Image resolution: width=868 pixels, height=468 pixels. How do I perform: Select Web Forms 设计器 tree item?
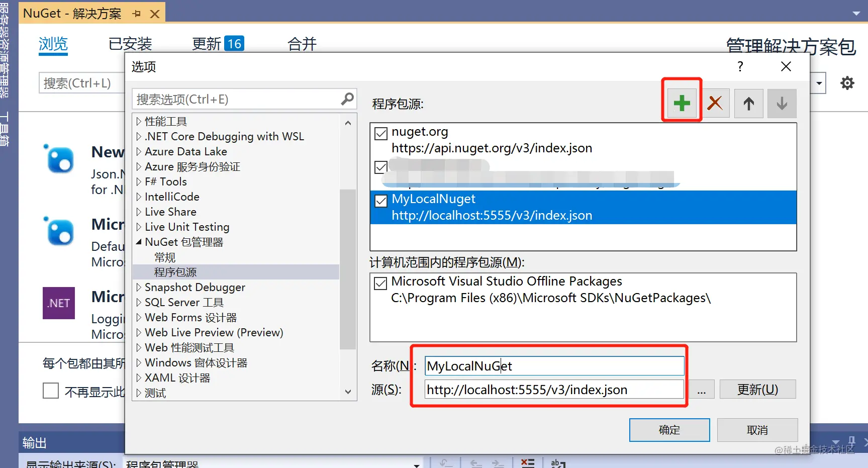pyautogui.click(x=190, y=317)
